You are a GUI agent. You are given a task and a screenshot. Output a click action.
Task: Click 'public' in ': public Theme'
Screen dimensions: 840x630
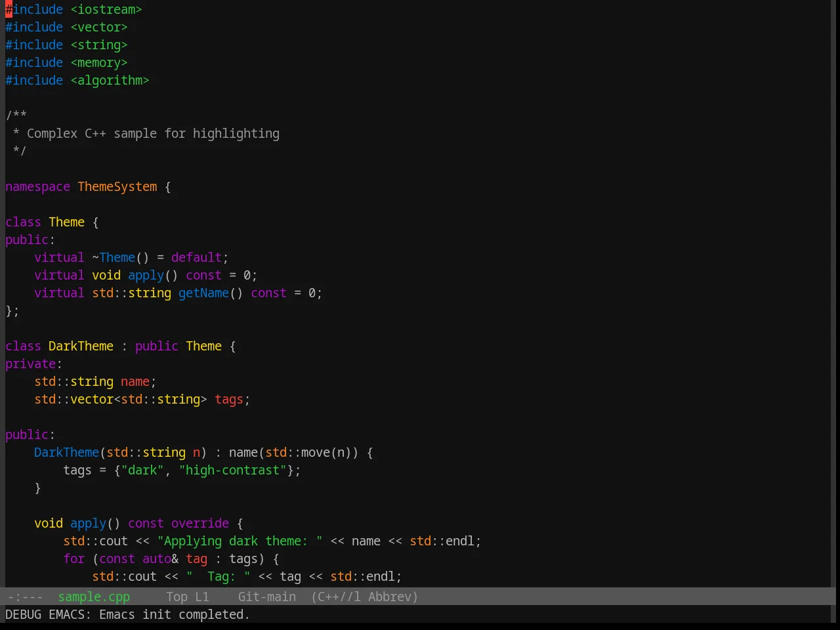157,346
